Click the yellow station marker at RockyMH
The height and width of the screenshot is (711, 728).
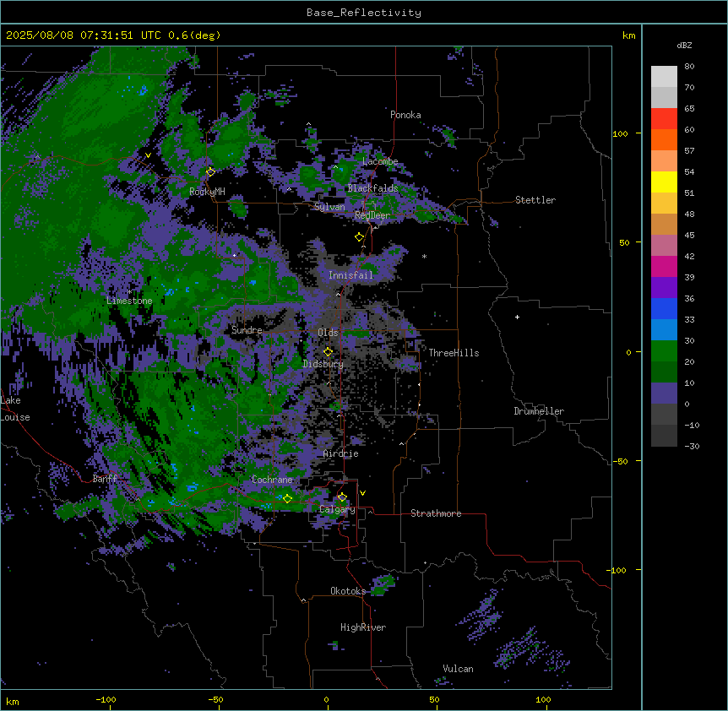point(210,172)
